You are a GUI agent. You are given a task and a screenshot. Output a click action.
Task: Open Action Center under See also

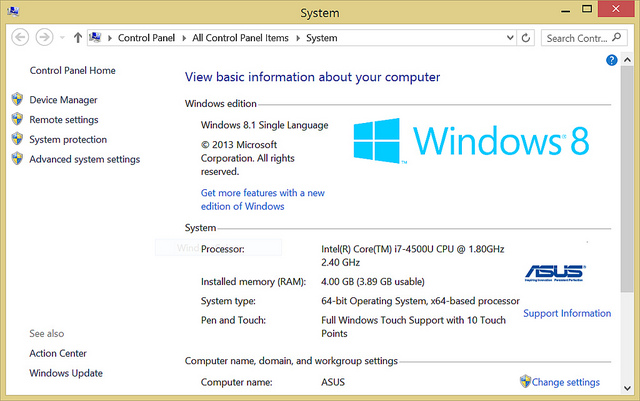(x=58, y=353)
